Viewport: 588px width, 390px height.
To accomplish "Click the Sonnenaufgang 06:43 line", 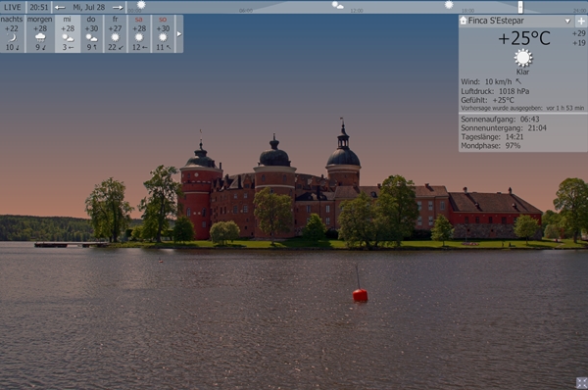I will [x=500, y=120].
